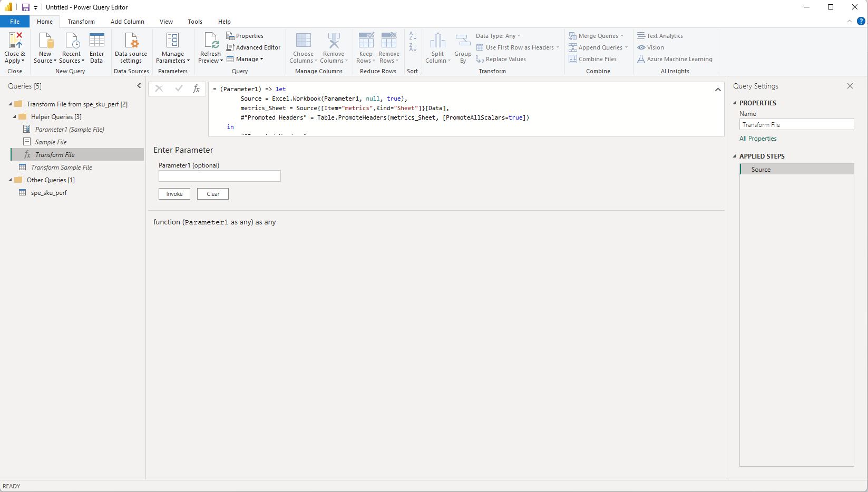Click the Keep Rows icon

tap(366, 41)
